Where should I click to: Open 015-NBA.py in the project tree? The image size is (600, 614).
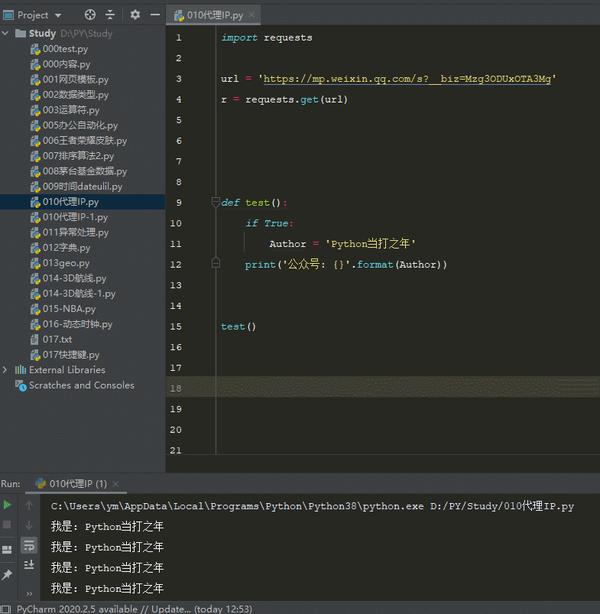[69, 309]
